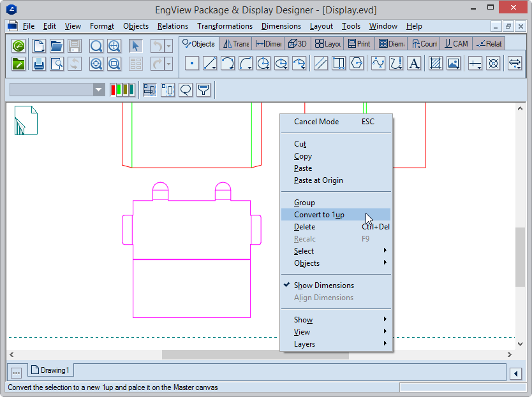This screenshot has width=532, height=397.
Task: Open the Drawing1 sheet tab
Action: (50, 370)
